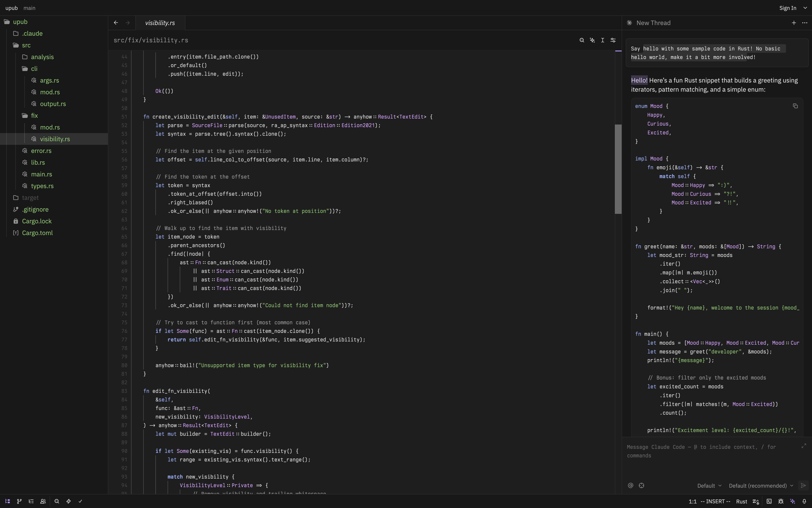The image size is (812, 508).
Task: Open the terminal panel icon
Action: point(769,501)
